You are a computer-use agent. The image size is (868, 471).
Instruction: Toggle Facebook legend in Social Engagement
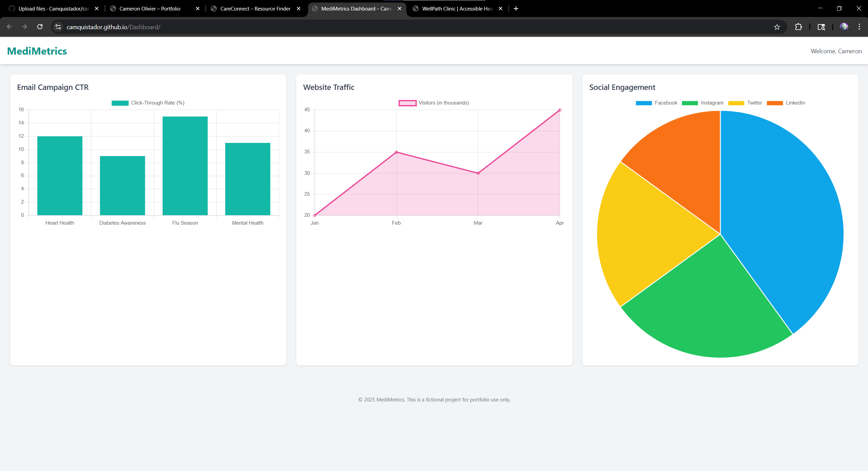pyautogui.click(x=656, y=103)
